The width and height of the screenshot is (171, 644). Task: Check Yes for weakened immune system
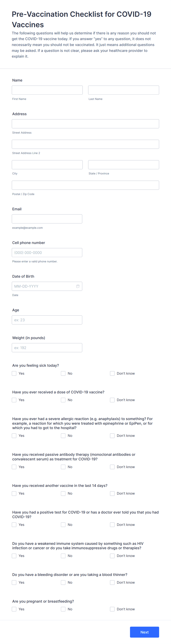pyautogui.click(x=14, y=555)
